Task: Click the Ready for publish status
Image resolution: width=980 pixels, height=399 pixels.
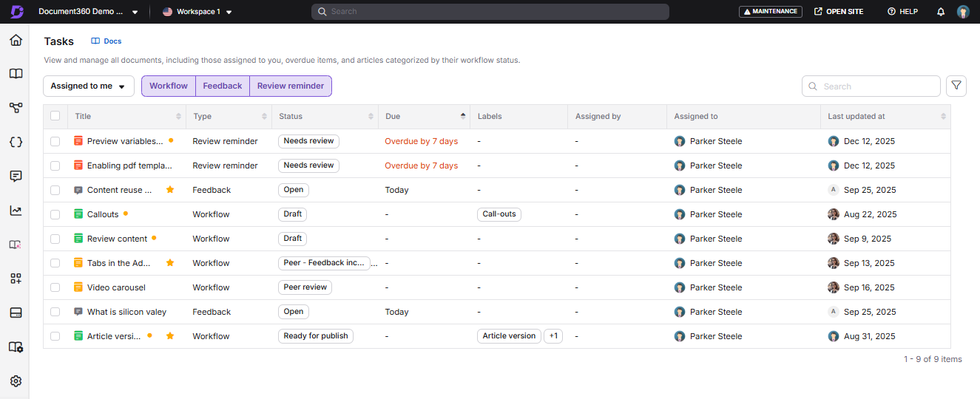Action: pyautogui.click(x=316, y=336)
